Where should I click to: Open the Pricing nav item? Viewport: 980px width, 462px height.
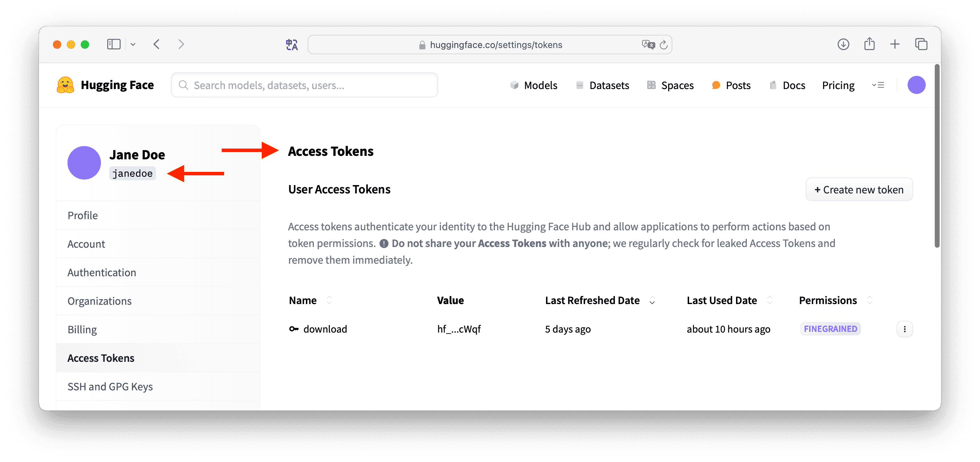[838, 85]
